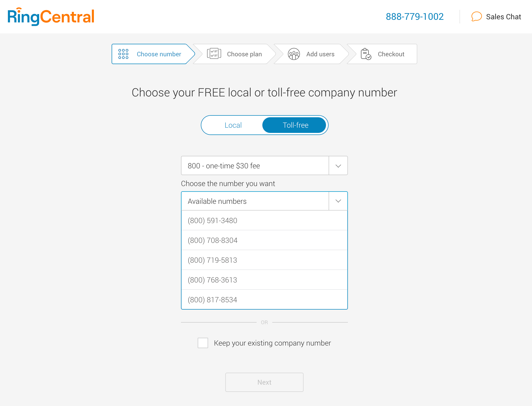Enable Keep your existing company number checkbox
Viewport: 532px width, 406px height.
[x=203, y=343]
